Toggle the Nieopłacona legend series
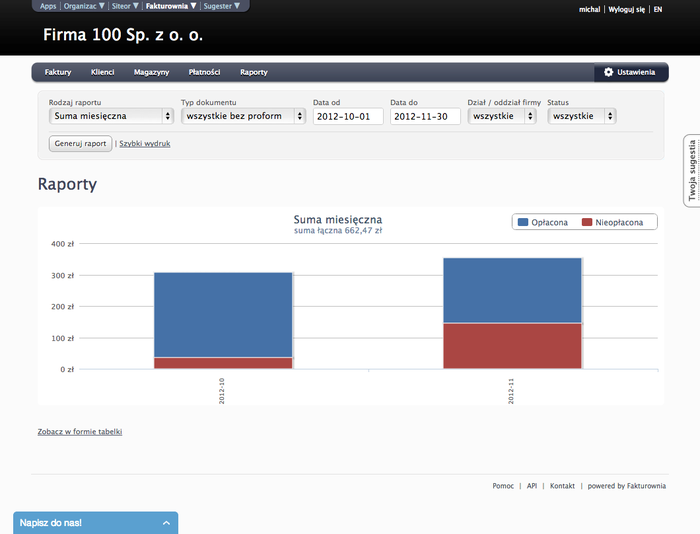Image resolution: width=700 pixels, height=534 pixels. (x=620, y=222)
